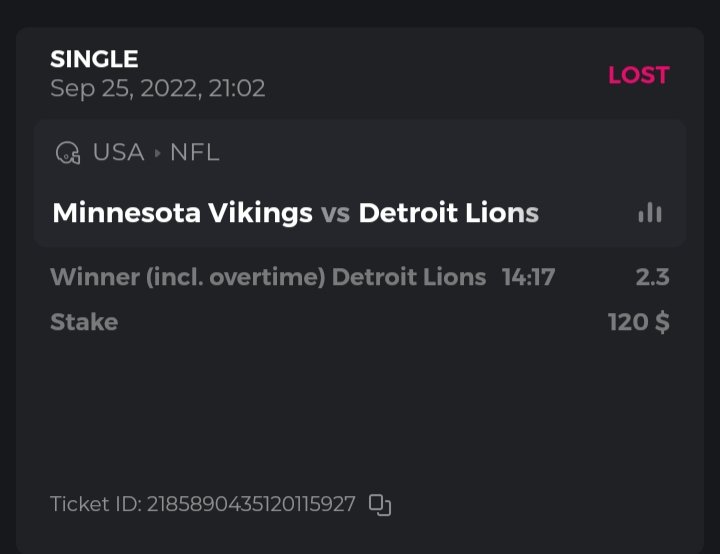Click the Detroit Lions team name in match title
The image size is (720, 554).
pyautogui.click(x=448, y=213)
